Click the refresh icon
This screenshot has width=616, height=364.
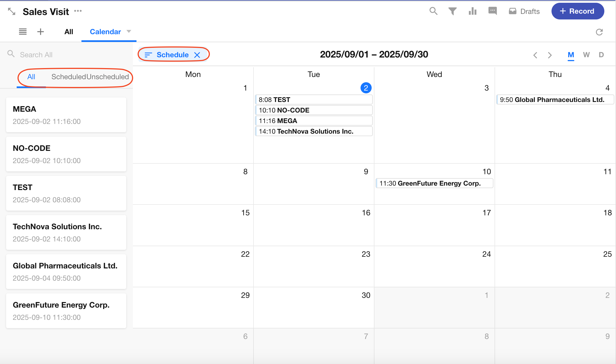click(x=599, y=32)
